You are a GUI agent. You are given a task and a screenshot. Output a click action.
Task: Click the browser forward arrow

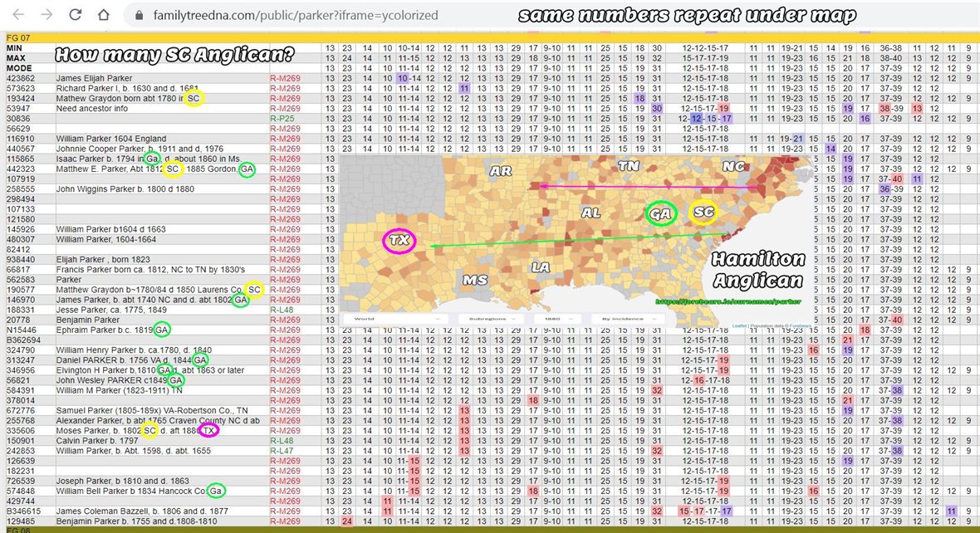[48, 15]
